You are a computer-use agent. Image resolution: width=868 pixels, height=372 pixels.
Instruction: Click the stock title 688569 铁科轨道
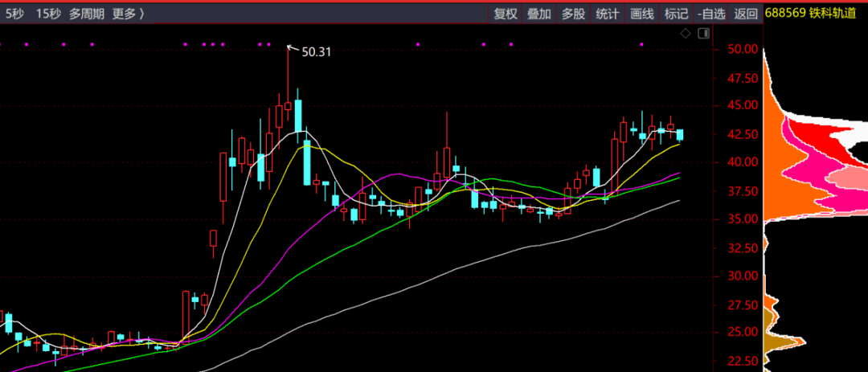coord(810,14)
